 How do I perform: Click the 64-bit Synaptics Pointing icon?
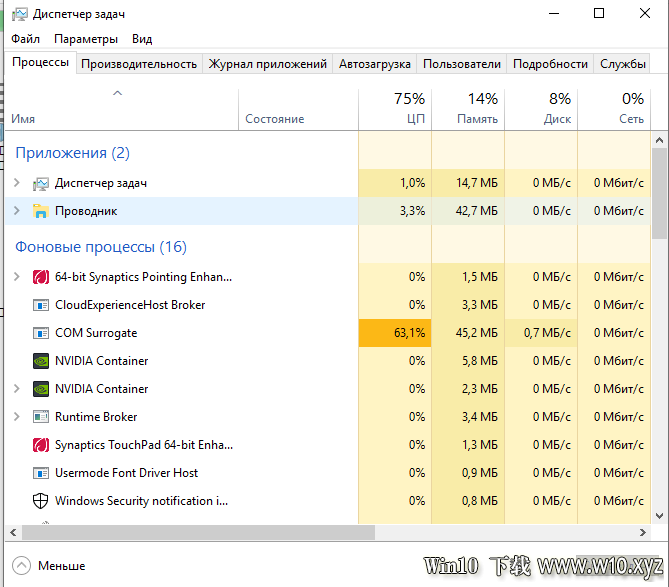(41, 277)
